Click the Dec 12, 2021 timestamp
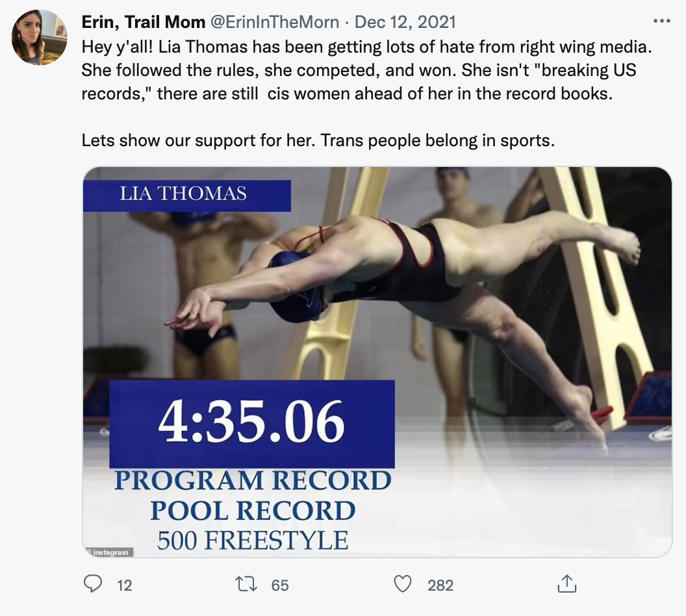The image size is (686, 616). point(405,22)
